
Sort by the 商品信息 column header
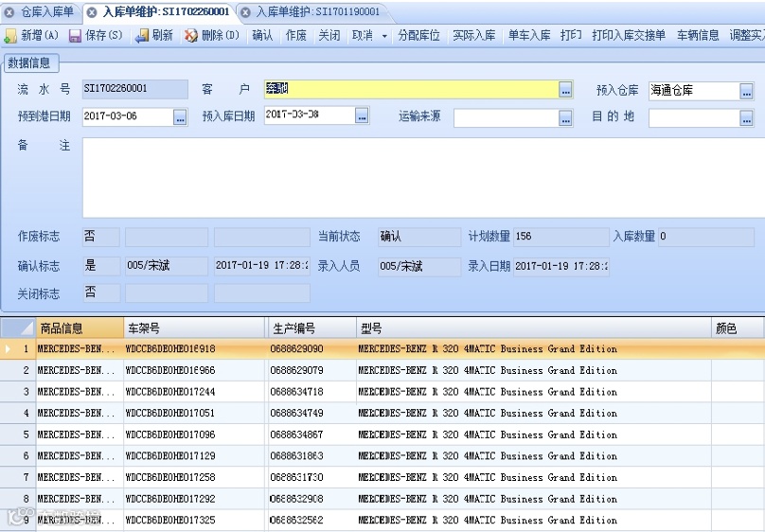point(80,328)
